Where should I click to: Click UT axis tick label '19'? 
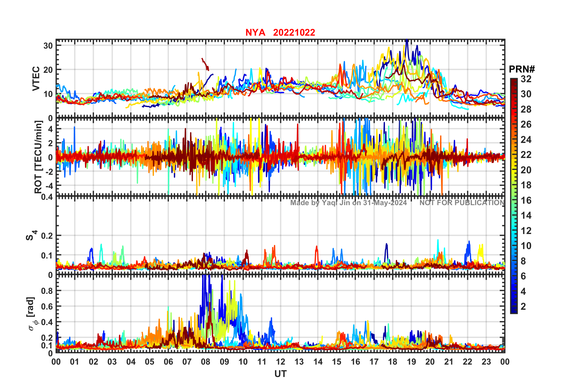[411, 362]
